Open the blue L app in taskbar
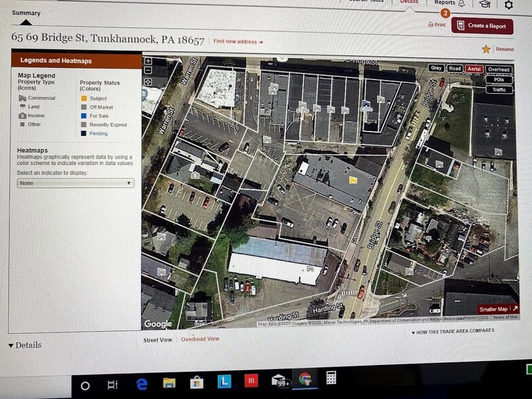The image size is (532, 399). pos(224,381)
